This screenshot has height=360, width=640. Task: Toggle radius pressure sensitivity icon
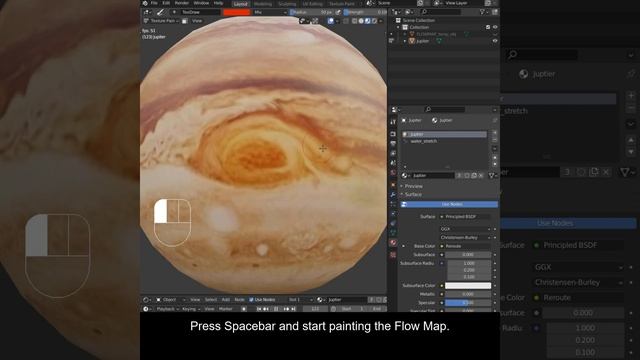tap(338, 12)
